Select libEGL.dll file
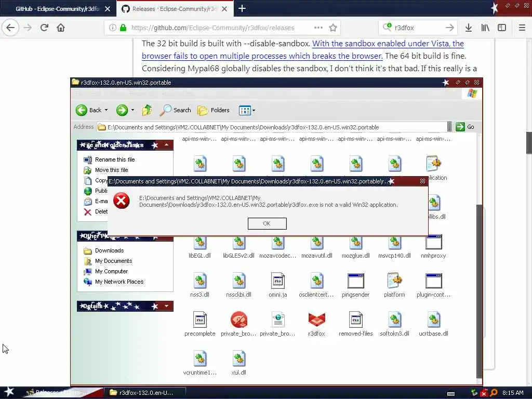 (x=200, y=248)
